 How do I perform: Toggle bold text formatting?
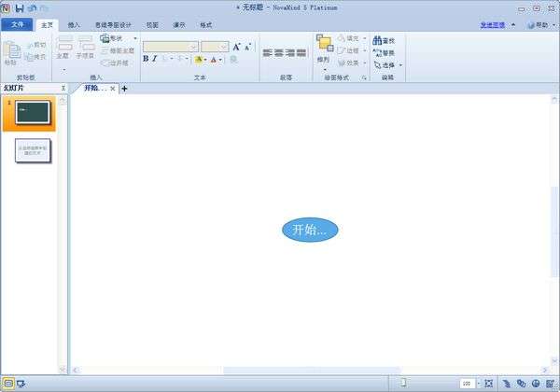pyautogui.click(x=146, y=59)
